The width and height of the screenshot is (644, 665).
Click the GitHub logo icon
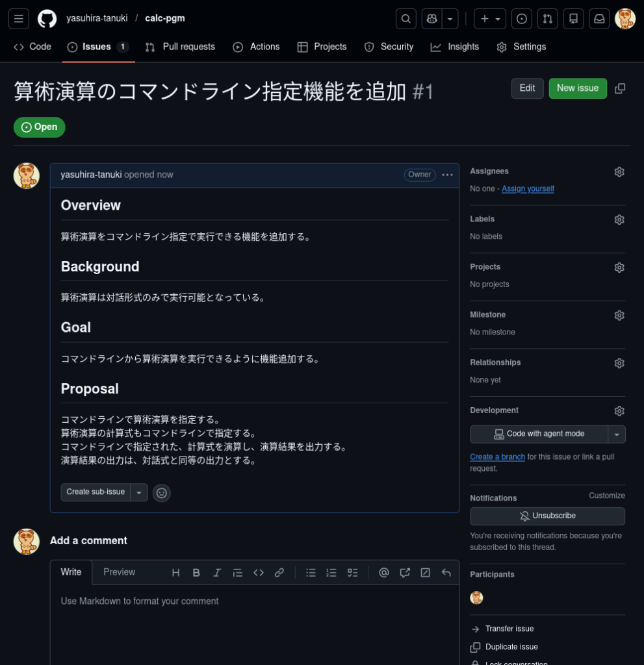point(47,19)
